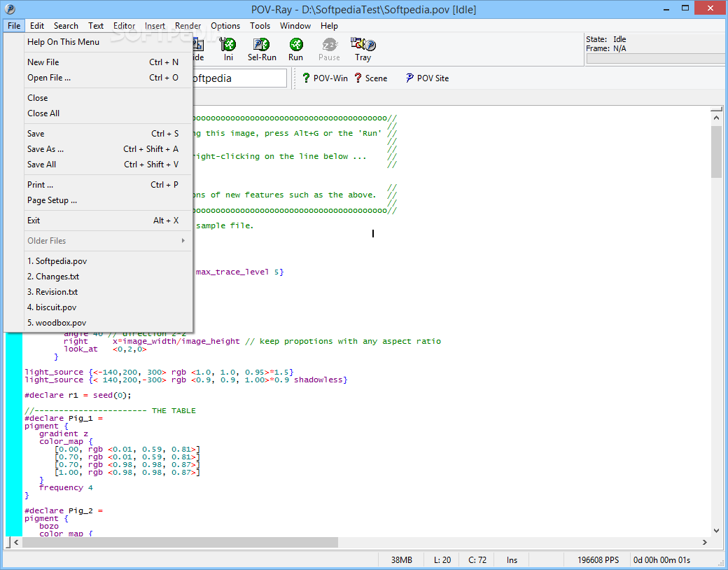Open the Editor menu

click(125, 25)
